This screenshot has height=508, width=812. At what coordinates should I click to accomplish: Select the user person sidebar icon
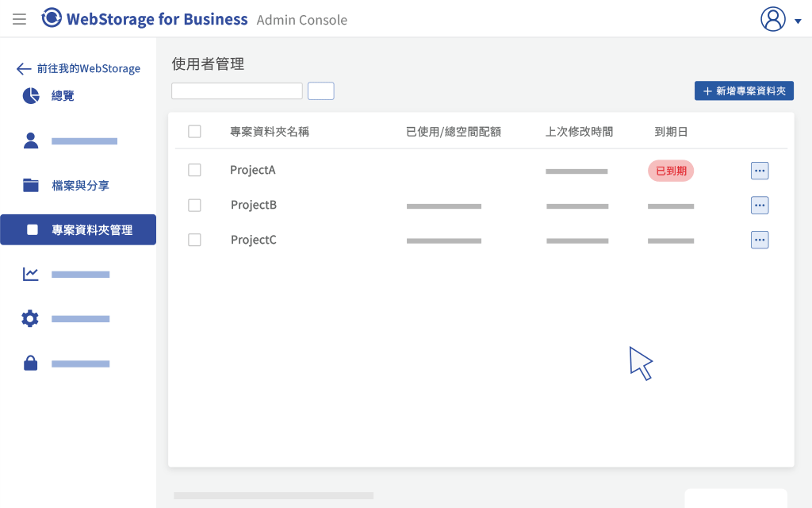click(x=31, y=140)
